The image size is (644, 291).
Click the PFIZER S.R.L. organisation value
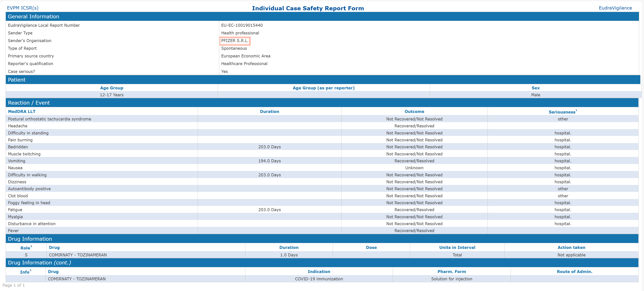click(235, 41)
